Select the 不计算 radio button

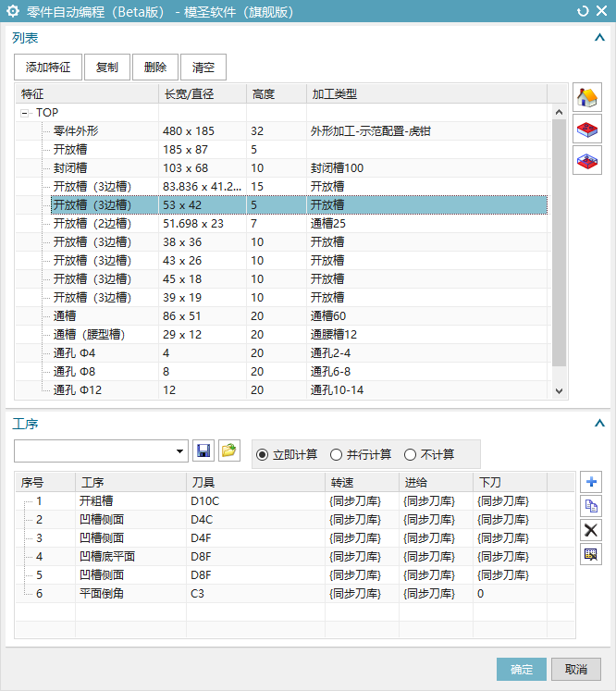click(411, 454)
